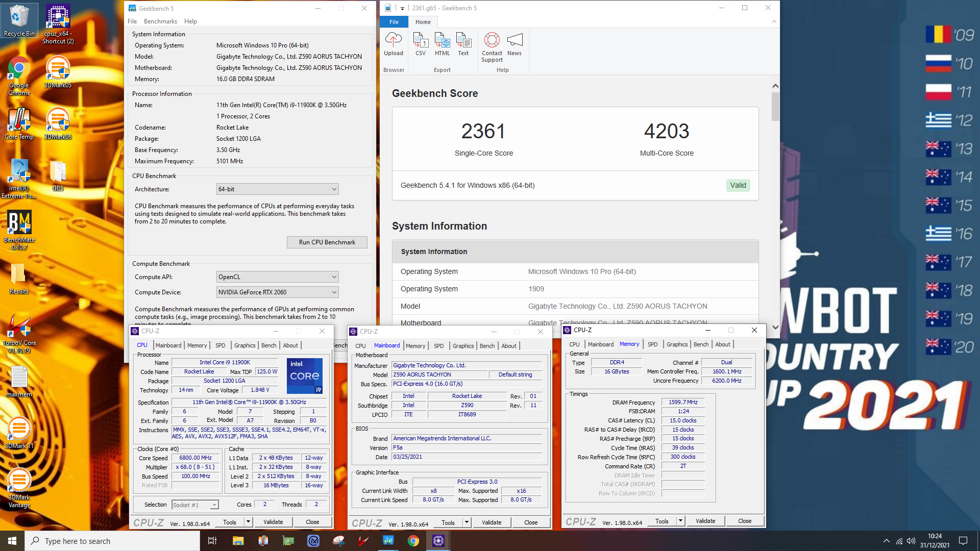The image size is (980, 551).
Task: Open the News icon in the ribbon
Action: coord(514,44)
